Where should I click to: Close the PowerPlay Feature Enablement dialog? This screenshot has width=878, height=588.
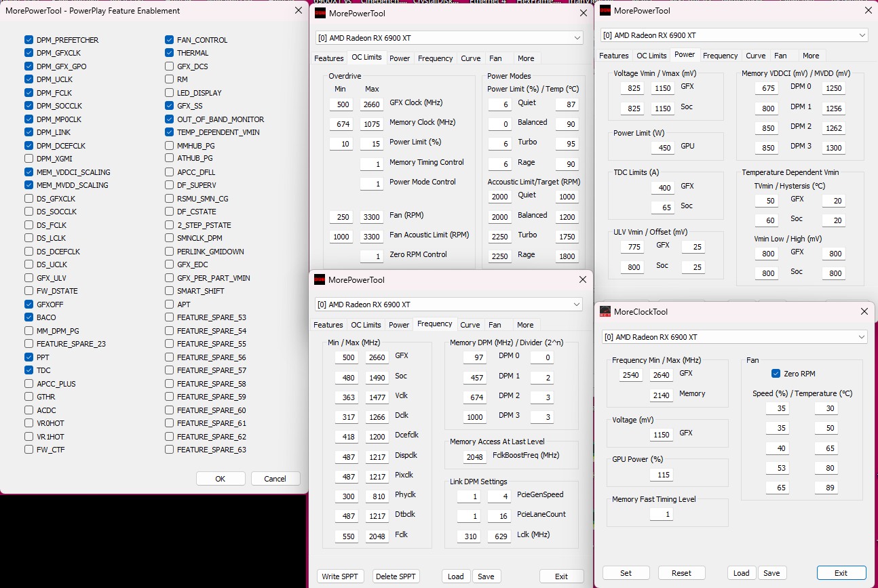[x=299, y=10]
